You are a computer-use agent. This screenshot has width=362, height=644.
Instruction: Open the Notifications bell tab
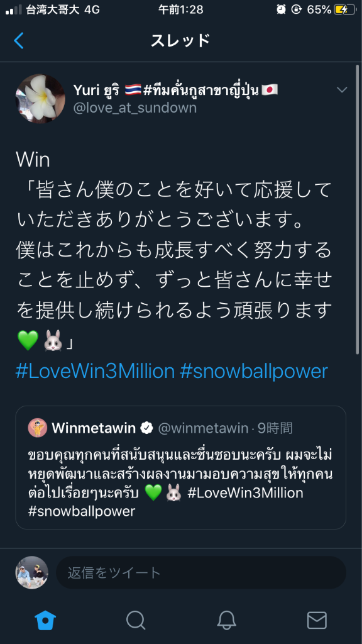[226, 619]
